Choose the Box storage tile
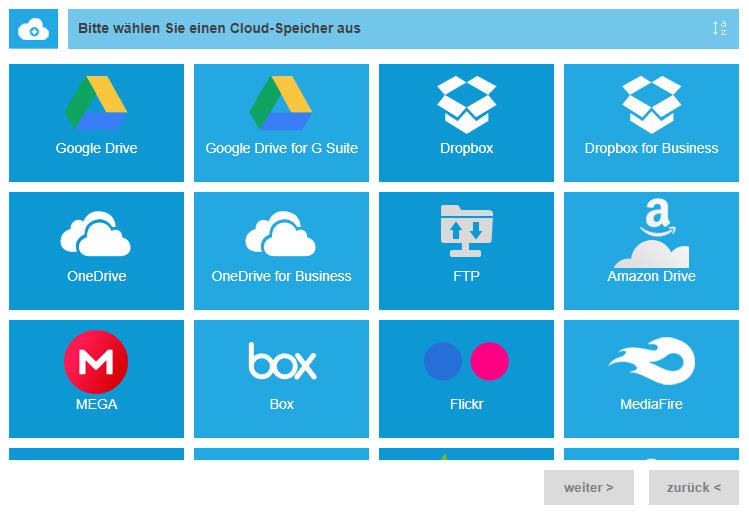 click(281, 379)
